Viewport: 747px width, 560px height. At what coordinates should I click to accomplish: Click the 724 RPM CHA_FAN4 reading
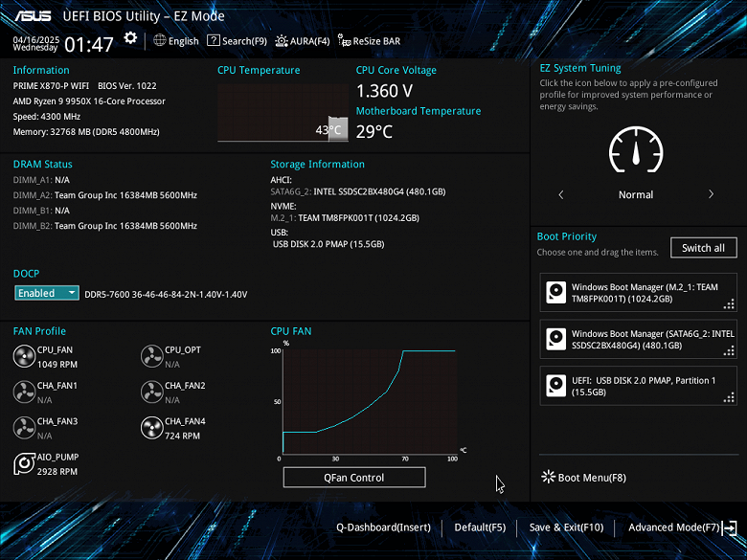(x=183, y=436)
